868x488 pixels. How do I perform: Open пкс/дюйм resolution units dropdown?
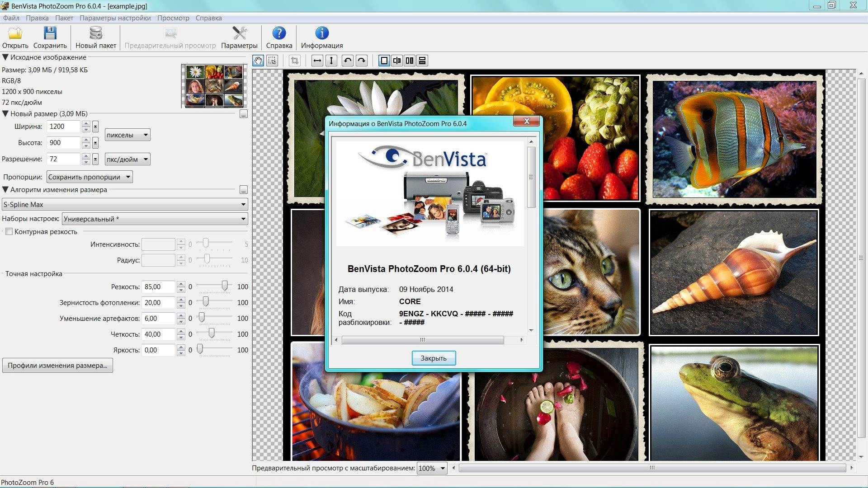(127, 159)
